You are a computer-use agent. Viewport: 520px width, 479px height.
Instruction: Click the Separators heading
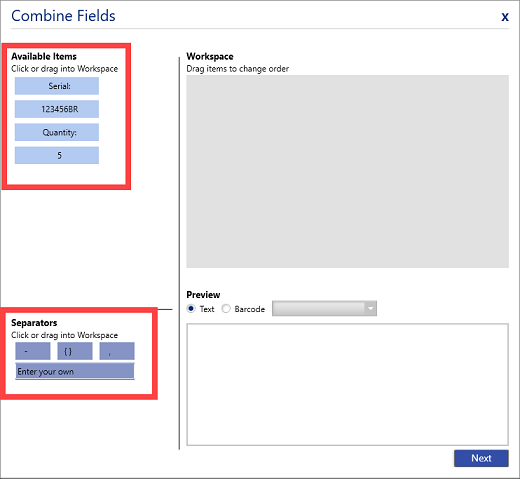coord(34,323)
